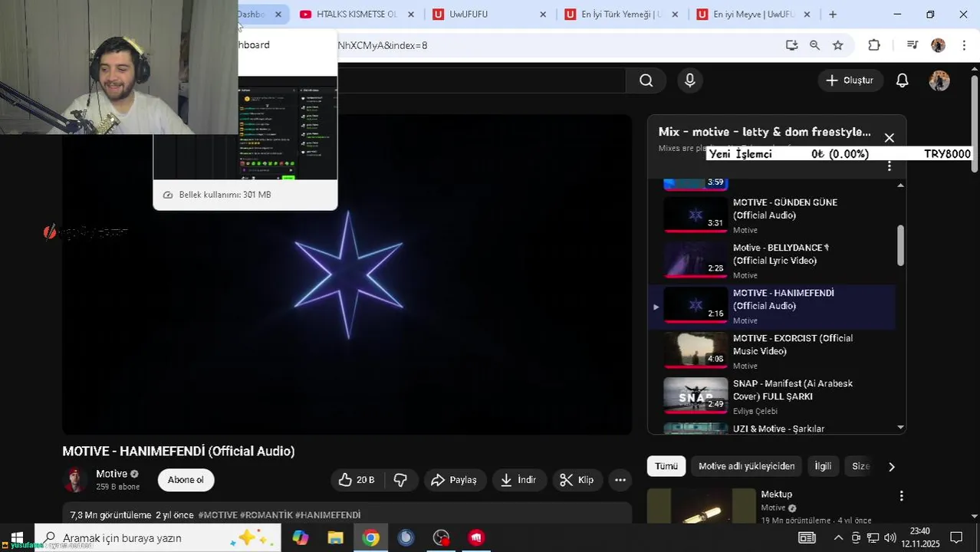Open Mektup suggested video thumbnail
Image resolution: width=980 pixels, height=552 pixels.
[702, 507]
